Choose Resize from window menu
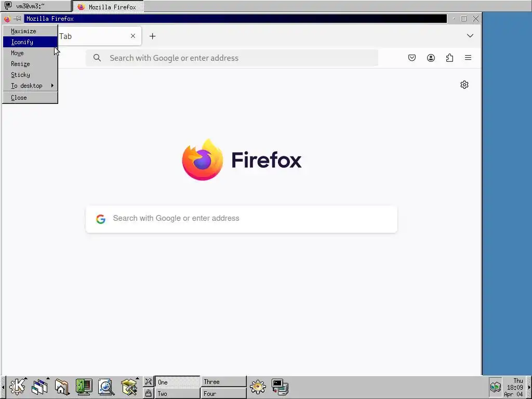Image resolution: width=532 pixels, height=399 pixels. click(30, 64)
